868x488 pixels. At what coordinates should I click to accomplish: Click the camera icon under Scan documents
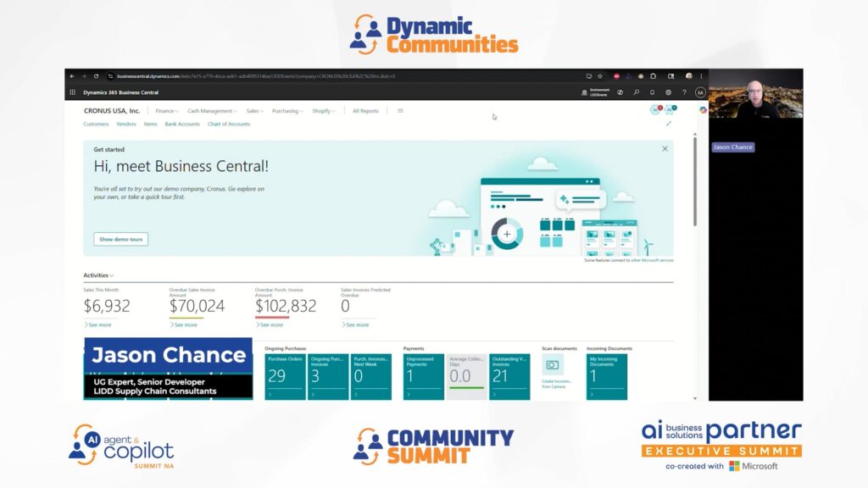[x=553, y=365]
